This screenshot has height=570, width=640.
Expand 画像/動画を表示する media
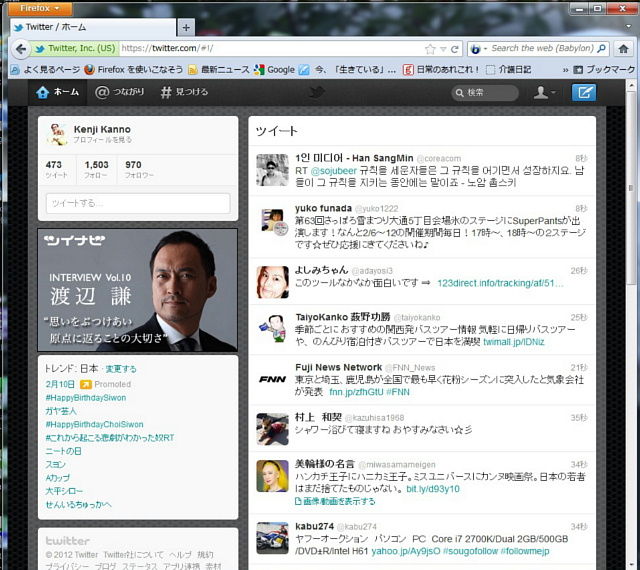335,501
